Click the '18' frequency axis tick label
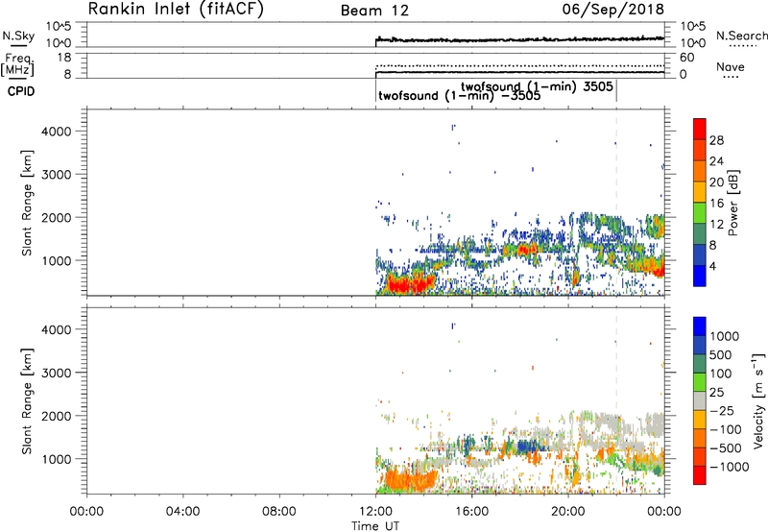The height and width of the screenshot is (532, 768). pos(64,58)
